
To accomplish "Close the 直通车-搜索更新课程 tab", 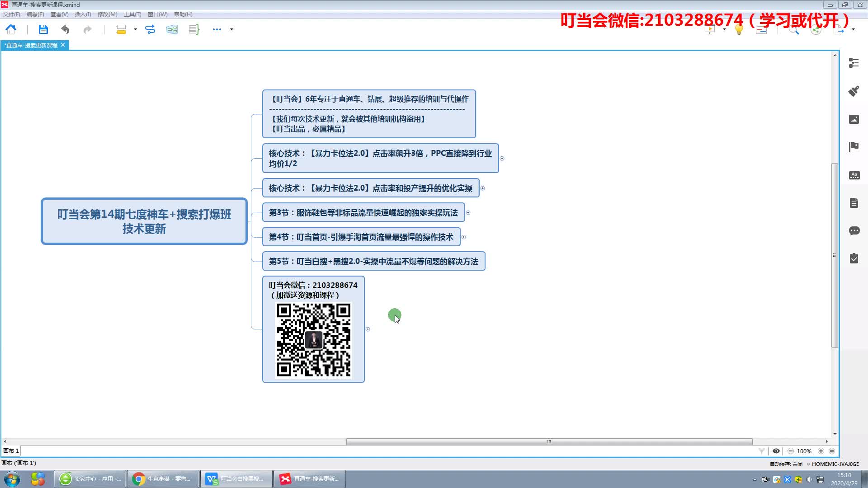I will 63,45.
